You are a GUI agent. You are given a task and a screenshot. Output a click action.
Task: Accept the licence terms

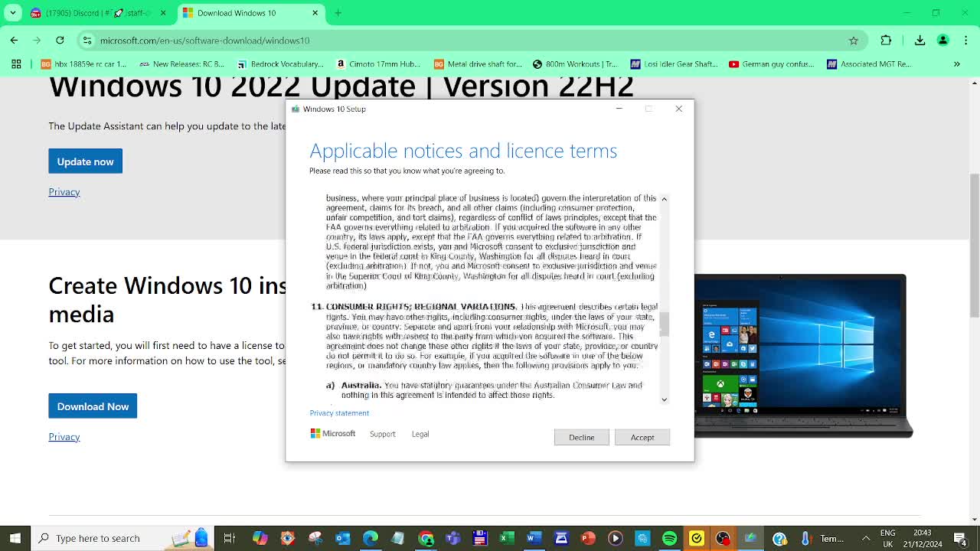[642, 437]
